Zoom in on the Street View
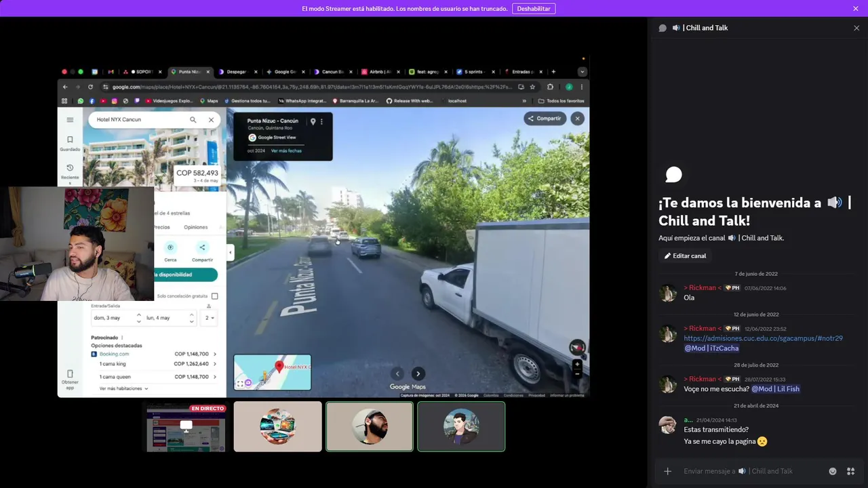This screenshot has width=868, height=488. pyautogui.click(x=577, y=365)
